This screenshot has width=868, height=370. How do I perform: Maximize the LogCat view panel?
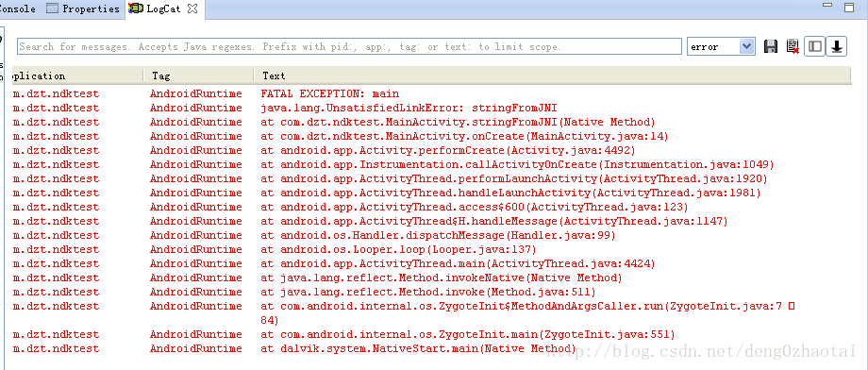848,8
